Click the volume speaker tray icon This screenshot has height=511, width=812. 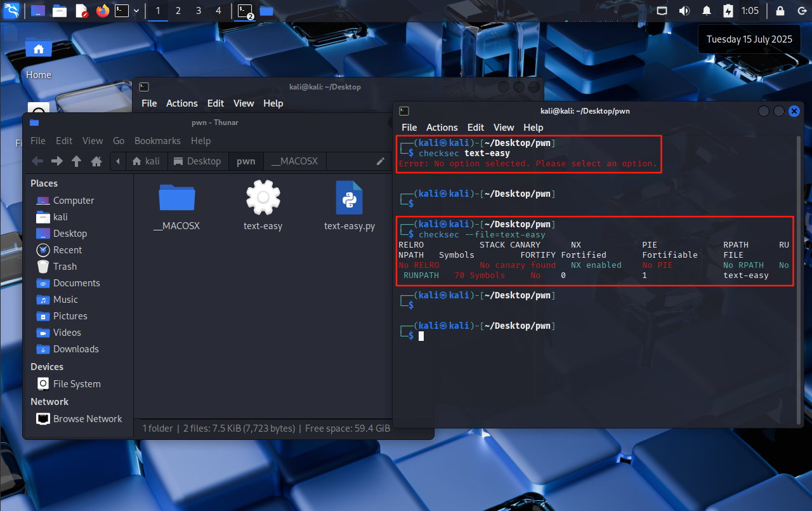point(684,11)
